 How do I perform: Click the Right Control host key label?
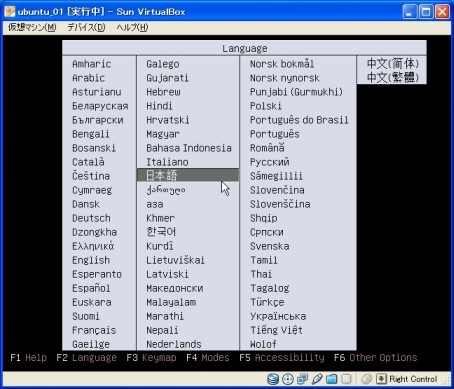[413, 379]
